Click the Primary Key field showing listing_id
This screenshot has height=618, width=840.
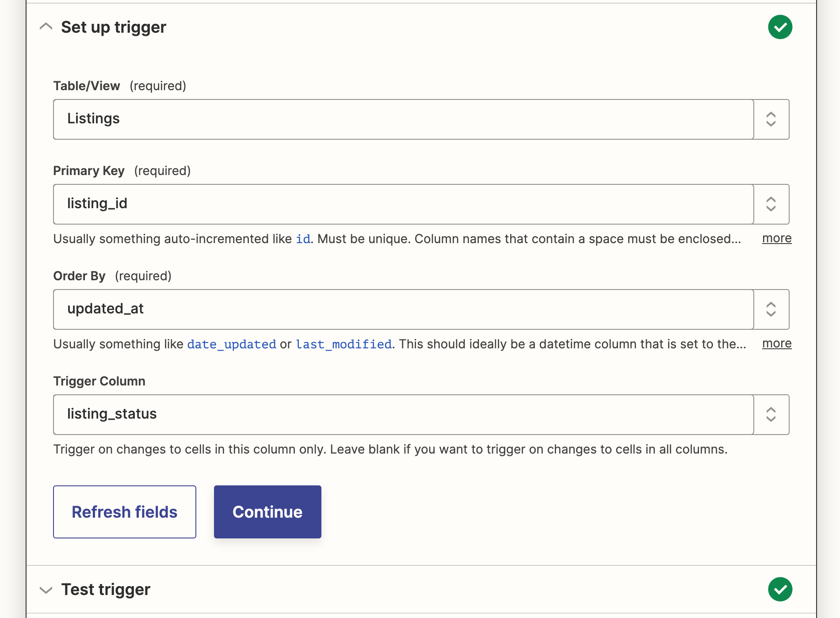click(x=404, y=204)
